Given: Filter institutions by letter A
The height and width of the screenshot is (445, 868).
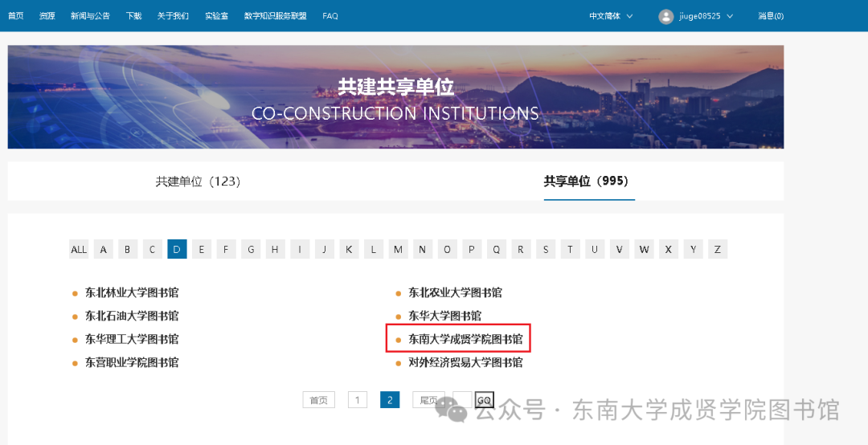Looking at the screenshot, I should point(103,249).
